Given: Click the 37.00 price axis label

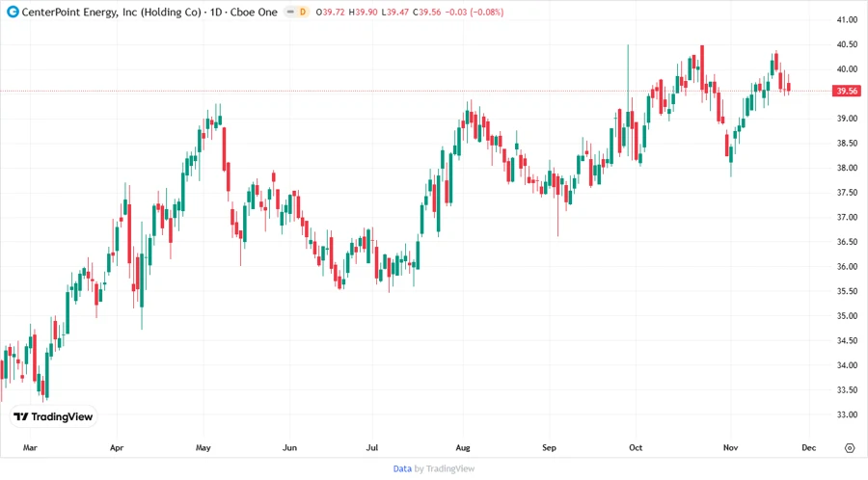Looking at the screenshot, I should (x=847, y=217).
